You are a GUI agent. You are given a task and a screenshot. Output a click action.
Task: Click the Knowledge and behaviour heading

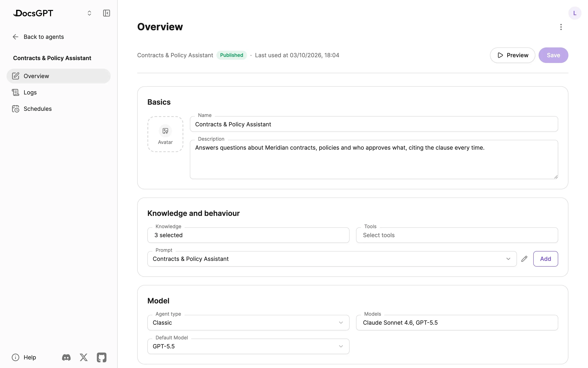tap(193, 213)
